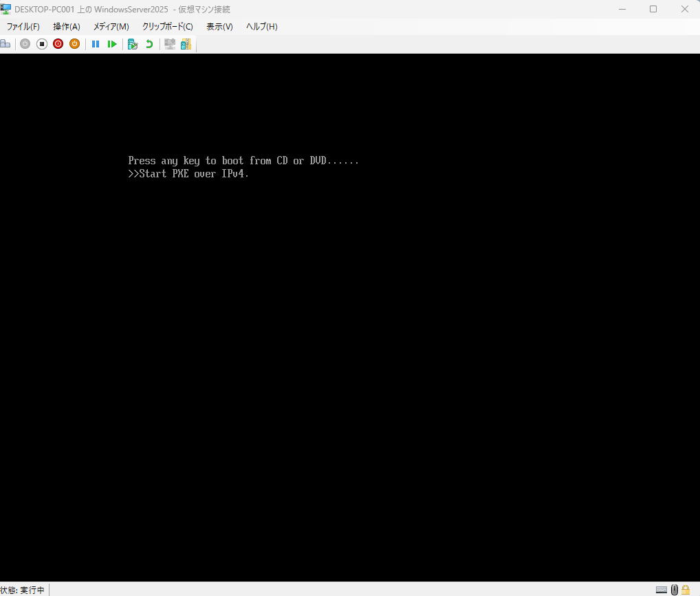The image size is (700, 596).
Task: Turn off the VM with the black square icon
Action: (x=41, y=44)
